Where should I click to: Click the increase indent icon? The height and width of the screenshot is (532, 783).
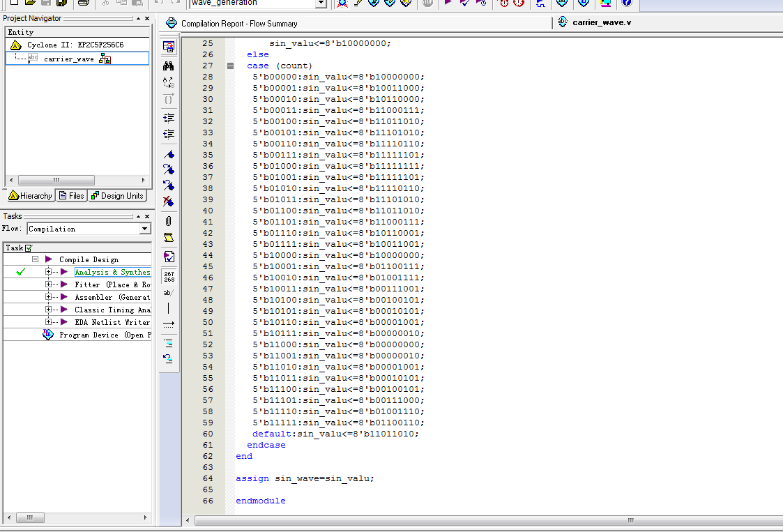point(168,118)
